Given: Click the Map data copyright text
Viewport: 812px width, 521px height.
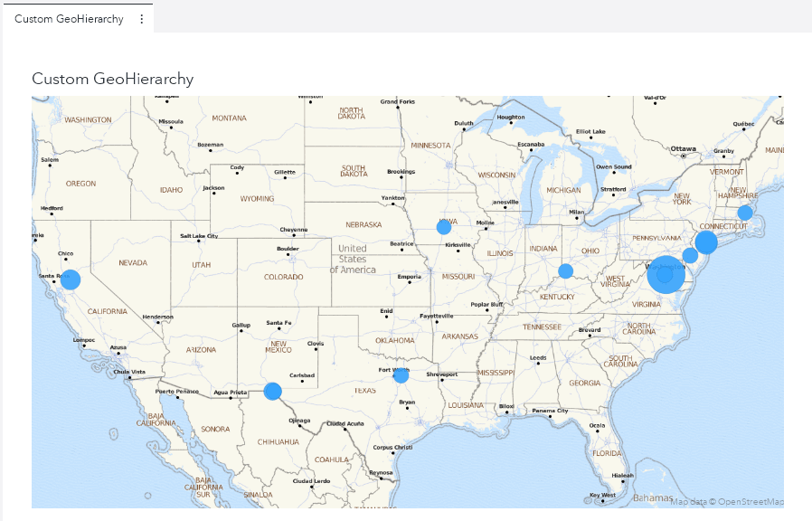Looking at the screenshot, I should tap(693, 500).
